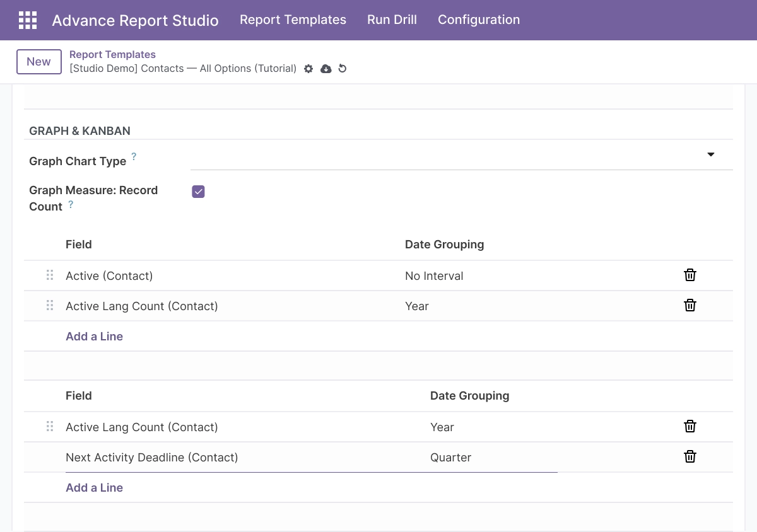Open the Graph Chart Type dropdown
757x532 pixels.
(461, 155)
